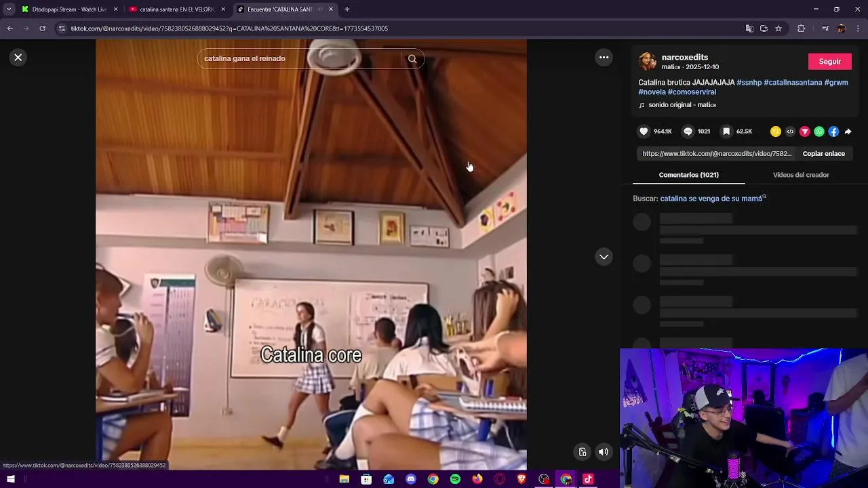Open Spotify from the taskbar
The height and width of the screenshot is (488, 868).
[x=455, y=479]
